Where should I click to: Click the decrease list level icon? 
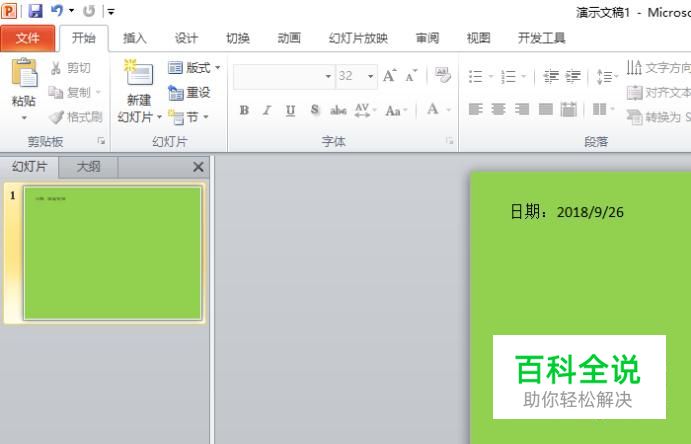pyautogui.click(x=550, y=77)
